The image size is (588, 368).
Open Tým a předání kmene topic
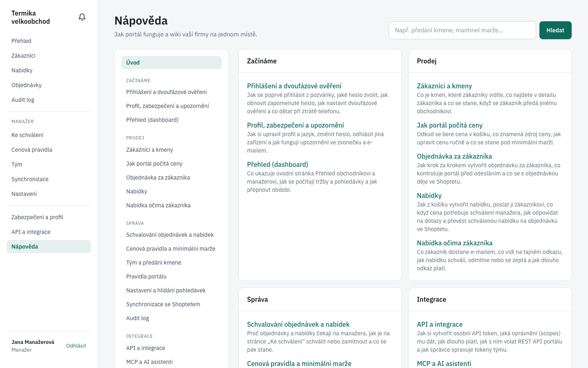click(x=171, y=263)
